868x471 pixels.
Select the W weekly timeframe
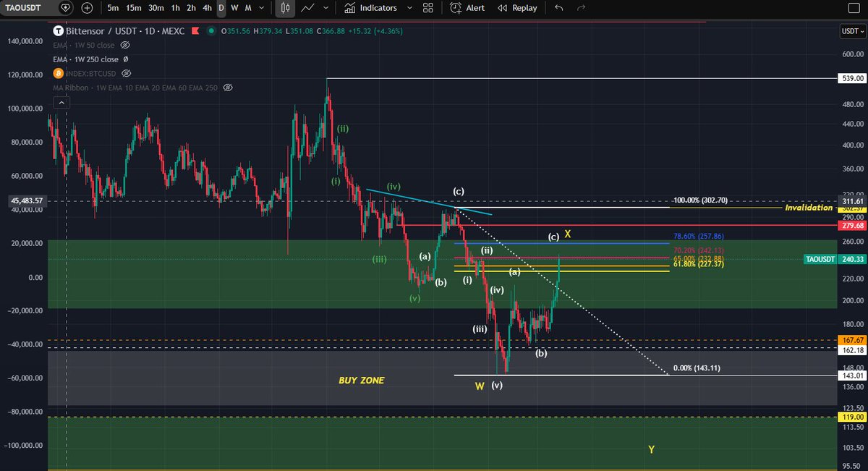(234, 8)
